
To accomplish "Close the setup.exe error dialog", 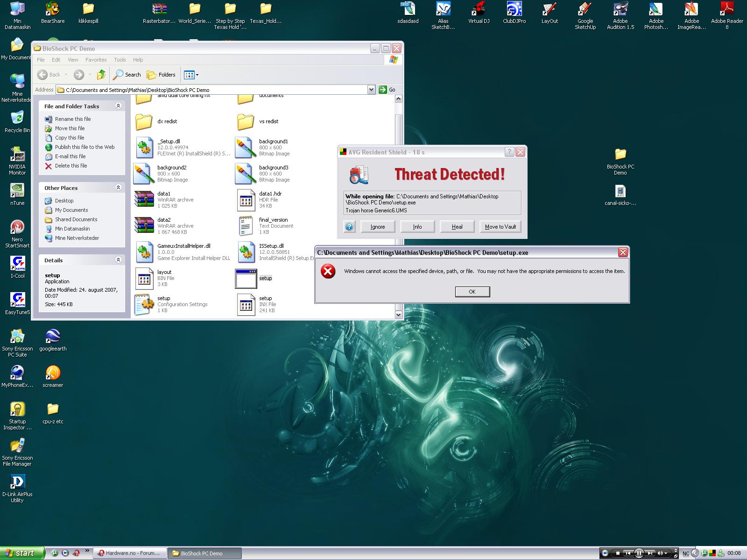I will tap(623, 252).
